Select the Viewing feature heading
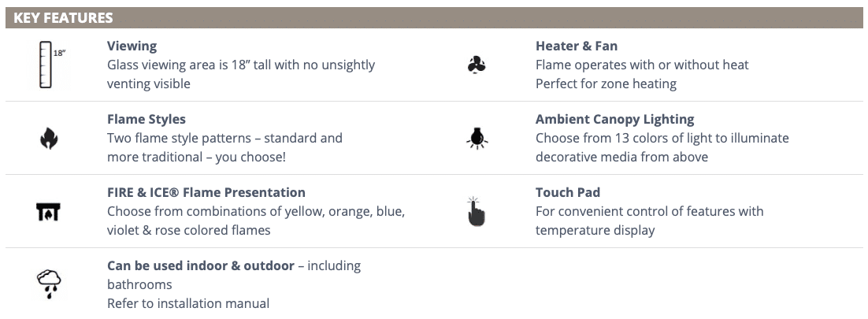 pos(132,46)
